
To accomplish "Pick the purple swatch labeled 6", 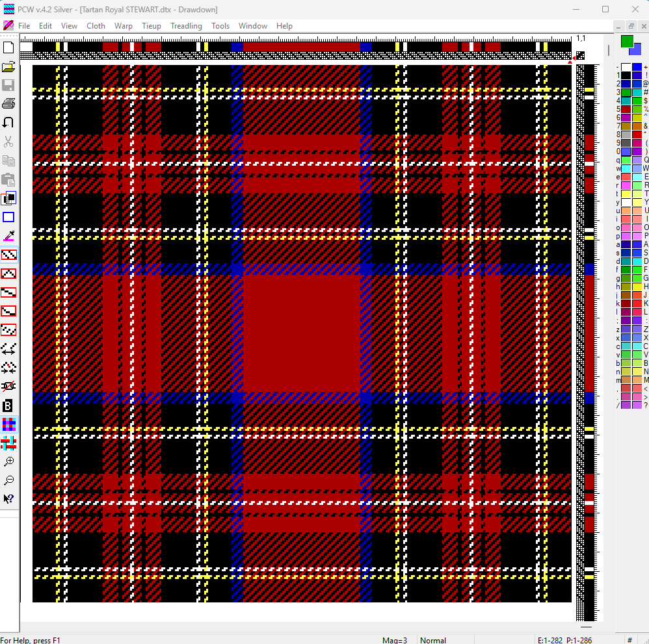I will 626,118.
